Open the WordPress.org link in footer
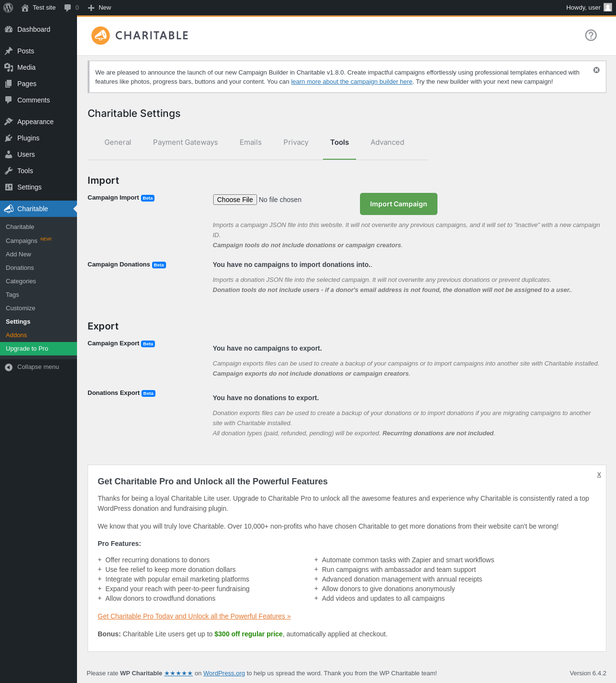The image size is (616, 683). (224, 673)
